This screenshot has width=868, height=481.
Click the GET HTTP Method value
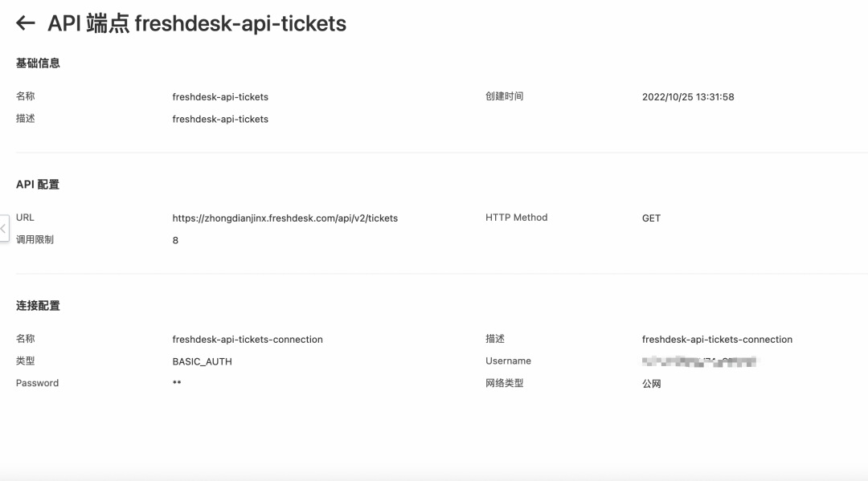pos(651,218)
